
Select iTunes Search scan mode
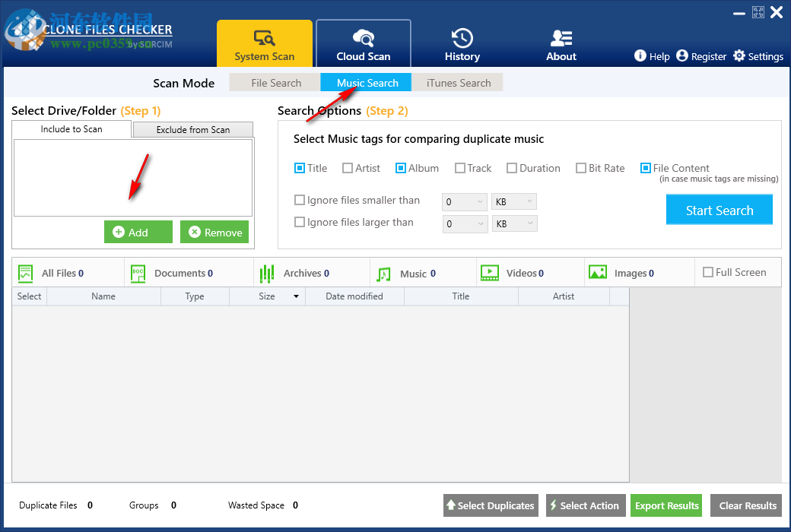pos(458,83)
